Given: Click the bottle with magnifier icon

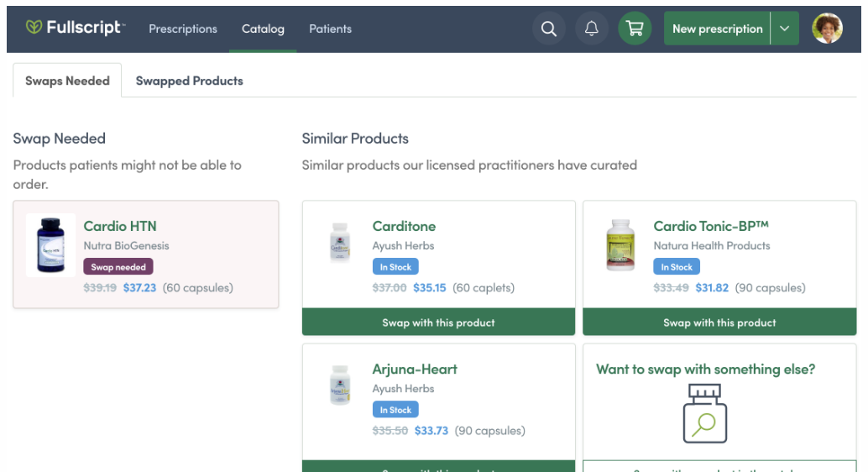Looking at the screenshot, I should click(704, 414).
